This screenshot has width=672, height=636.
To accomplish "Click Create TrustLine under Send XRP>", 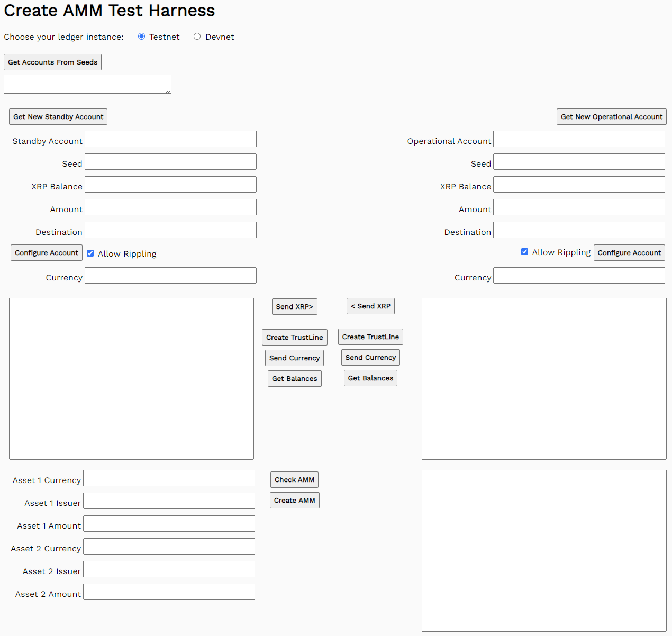I will point(294,337).
